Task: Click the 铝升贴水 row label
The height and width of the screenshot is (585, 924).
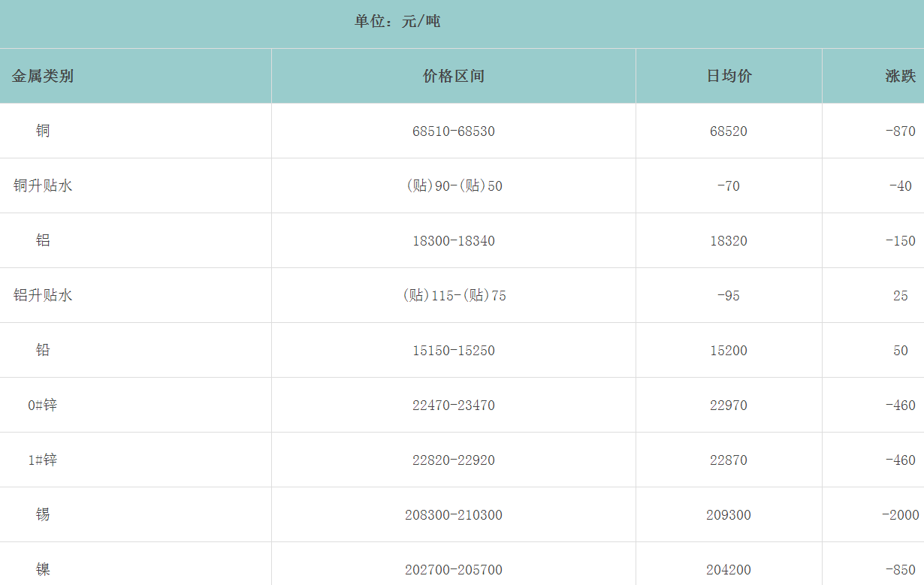Action: click(43, 295)
